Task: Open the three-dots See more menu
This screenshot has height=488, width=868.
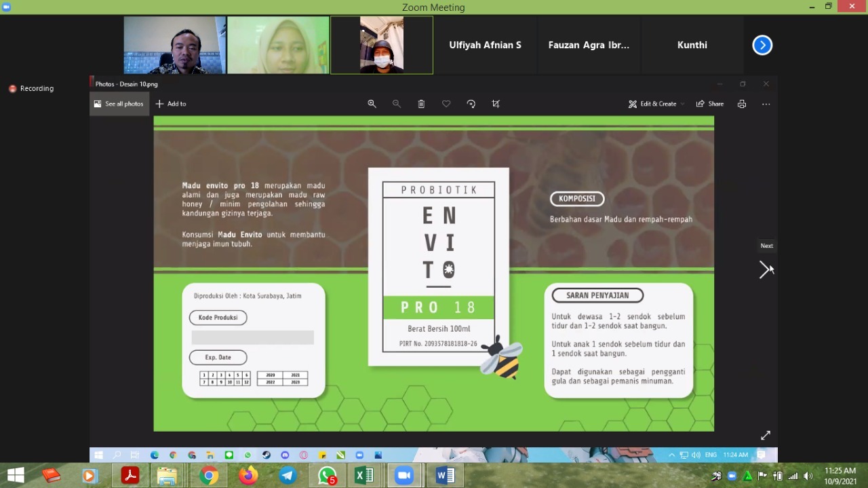Action: [766, 104]
